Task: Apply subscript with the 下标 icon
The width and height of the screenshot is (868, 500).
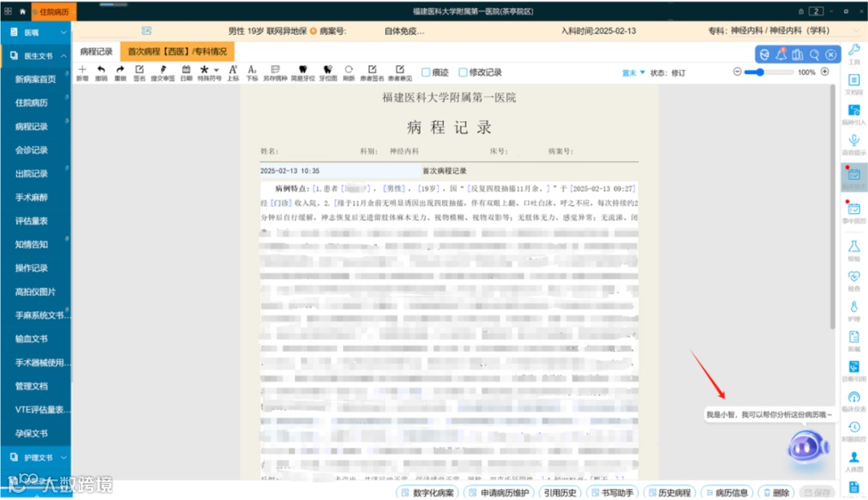Action: [x=252, y=70]
